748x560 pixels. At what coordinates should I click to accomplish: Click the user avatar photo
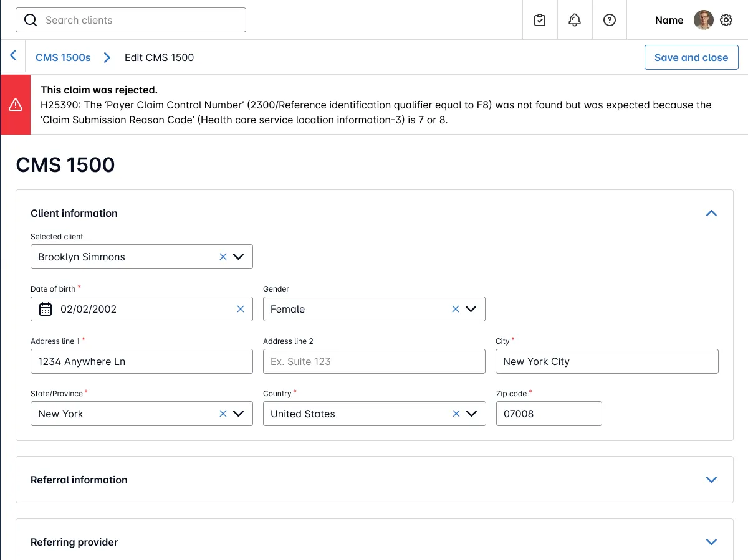tap(704, 20)
